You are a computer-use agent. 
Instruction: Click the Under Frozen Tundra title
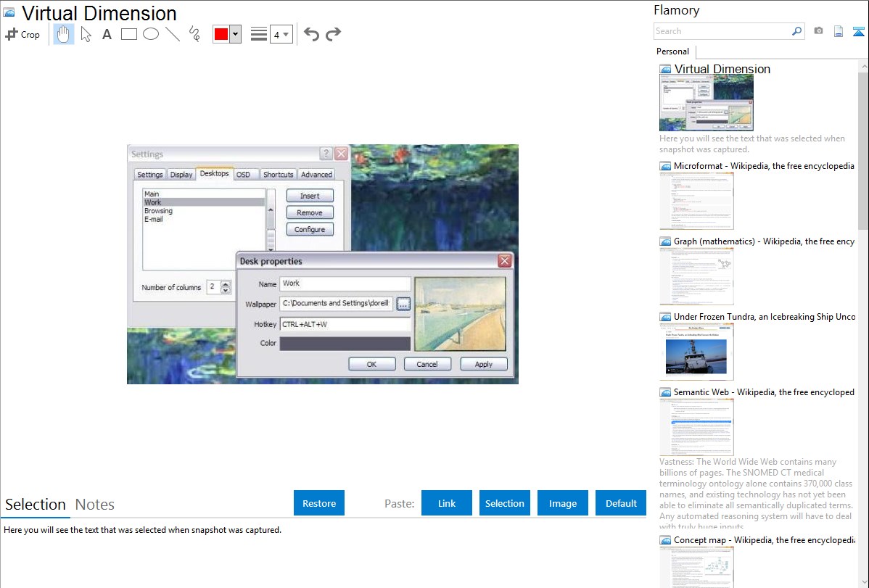[x=765, y=316]
